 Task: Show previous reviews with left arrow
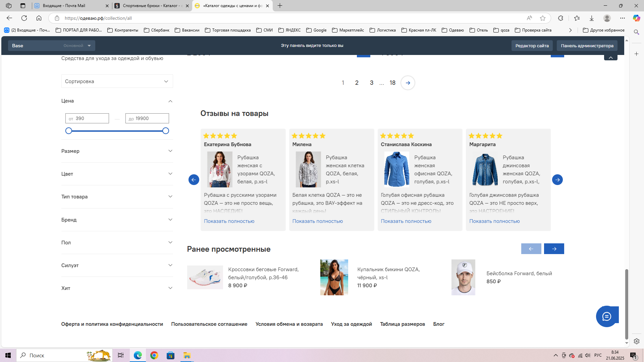coord(194,180)
